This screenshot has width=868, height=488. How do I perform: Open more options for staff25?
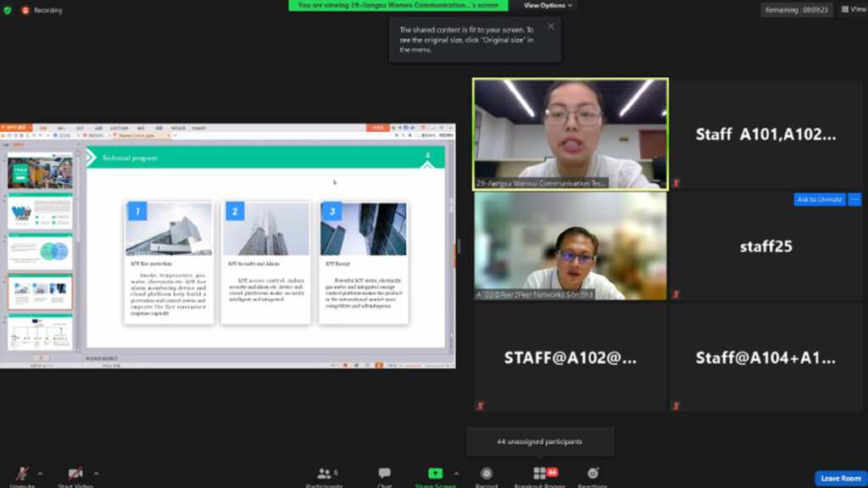tap(854, 199)
